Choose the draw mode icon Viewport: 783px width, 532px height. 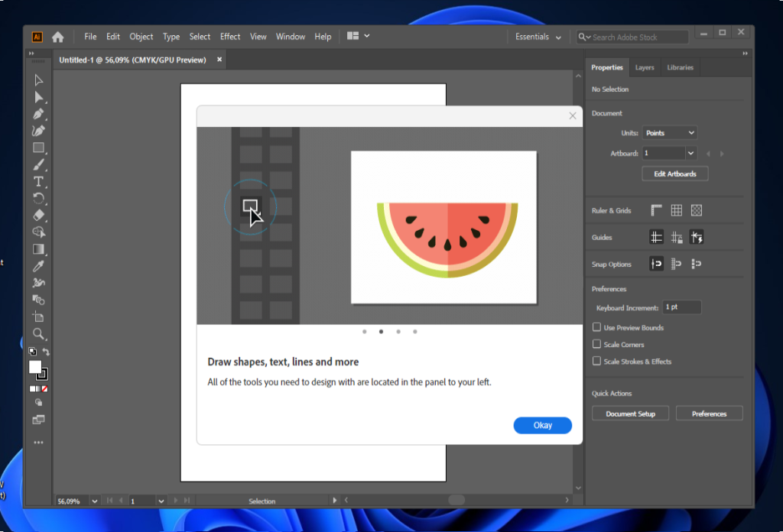[38, 403]
